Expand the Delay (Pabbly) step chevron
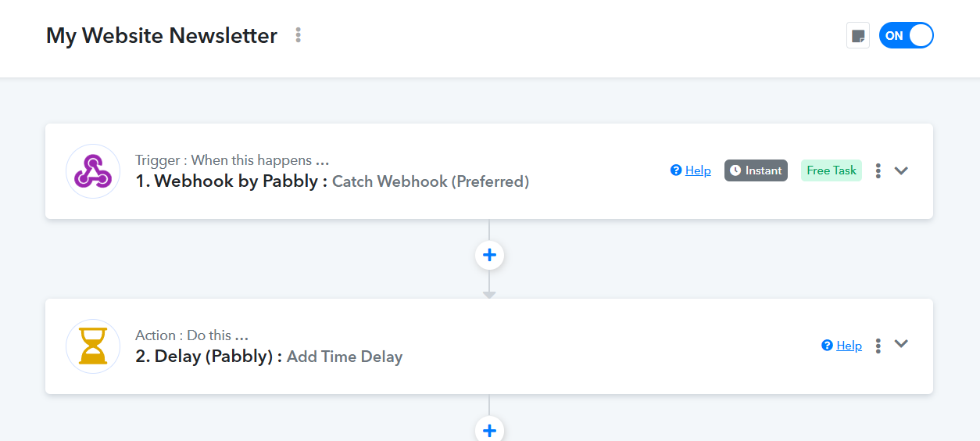Screen dimensions: 980x441 click(x=901, y=344)
